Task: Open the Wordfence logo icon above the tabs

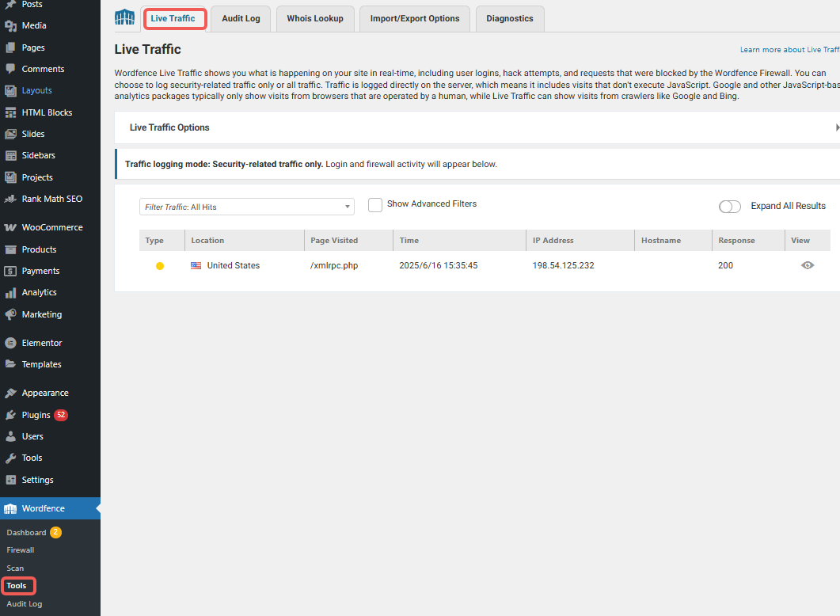Action: click(x=124, y=17)
